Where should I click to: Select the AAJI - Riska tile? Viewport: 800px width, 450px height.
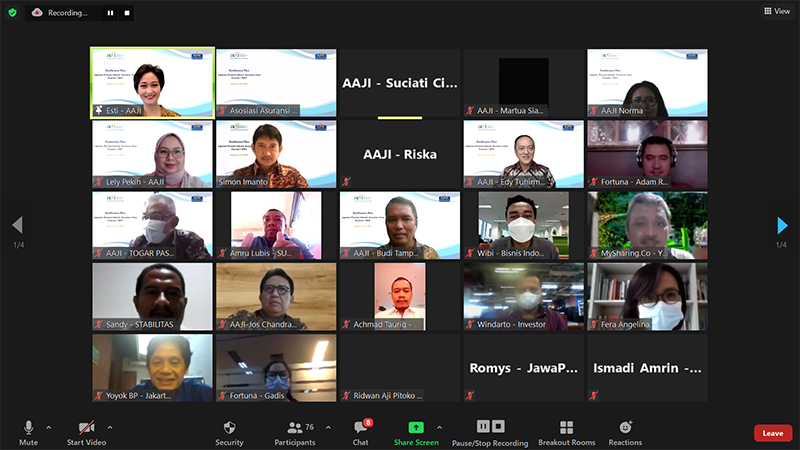click(400, 154)
